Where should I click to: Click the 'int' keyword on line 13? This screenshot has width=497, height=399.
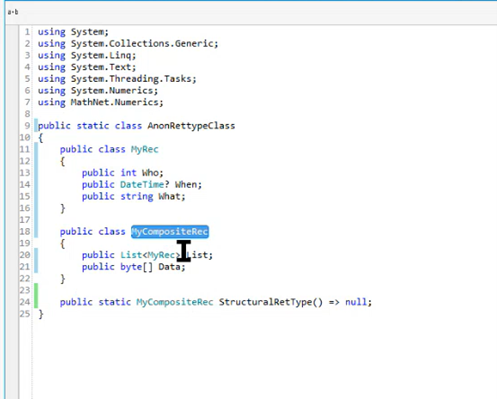tap(128, 173)
